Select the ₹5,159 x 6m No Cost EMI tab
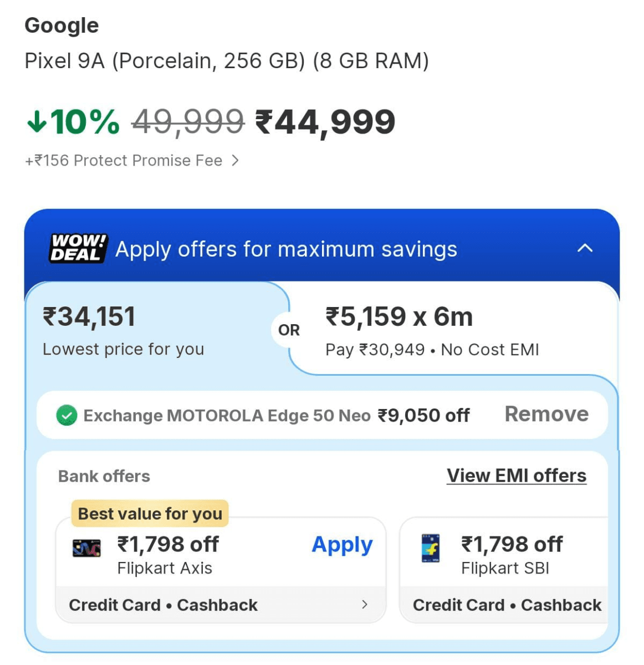Image resolution: width=644 pixels, height=665 pixels. click(x=432, y=331)
